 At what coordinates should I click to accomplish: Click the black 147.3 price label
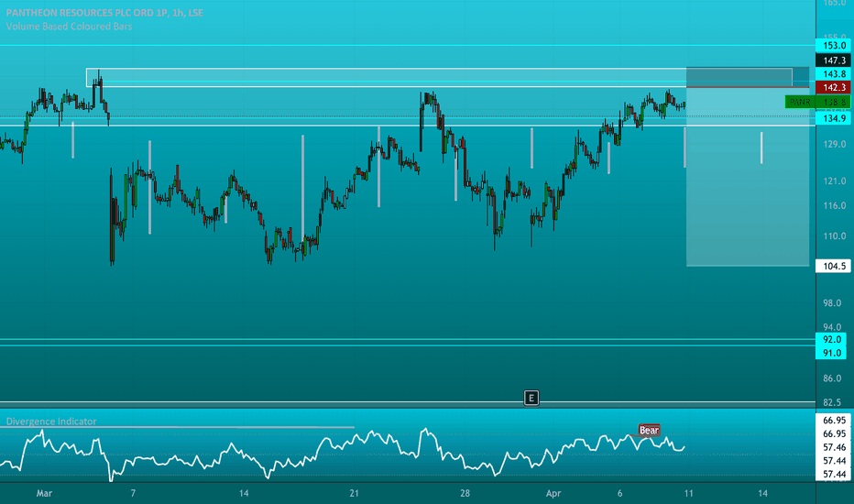(x=833, y=60)
